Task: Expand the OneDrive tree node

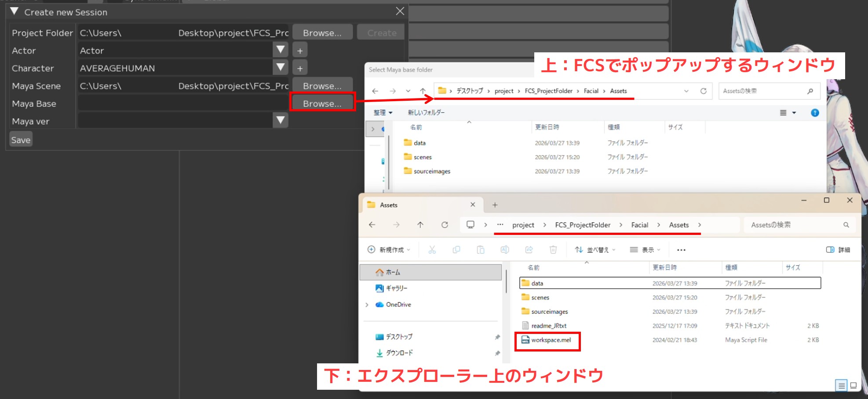Action: (x=367, y=304)
